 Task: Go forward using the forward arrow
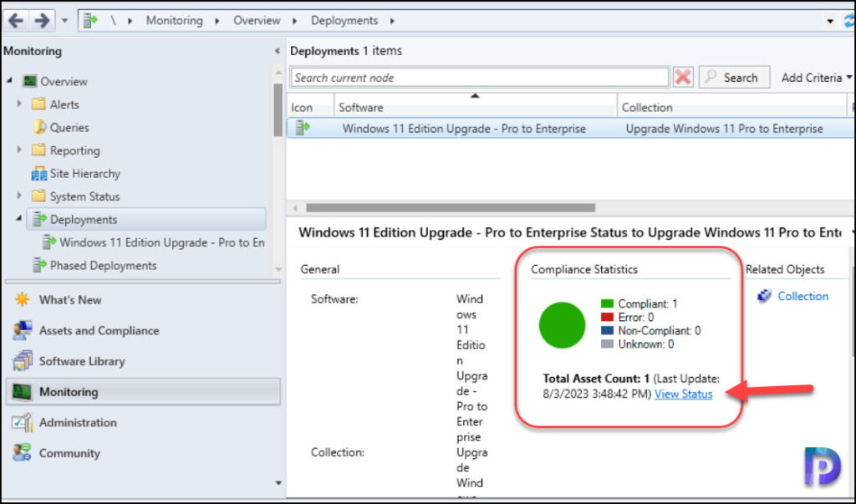pos(42,21)
